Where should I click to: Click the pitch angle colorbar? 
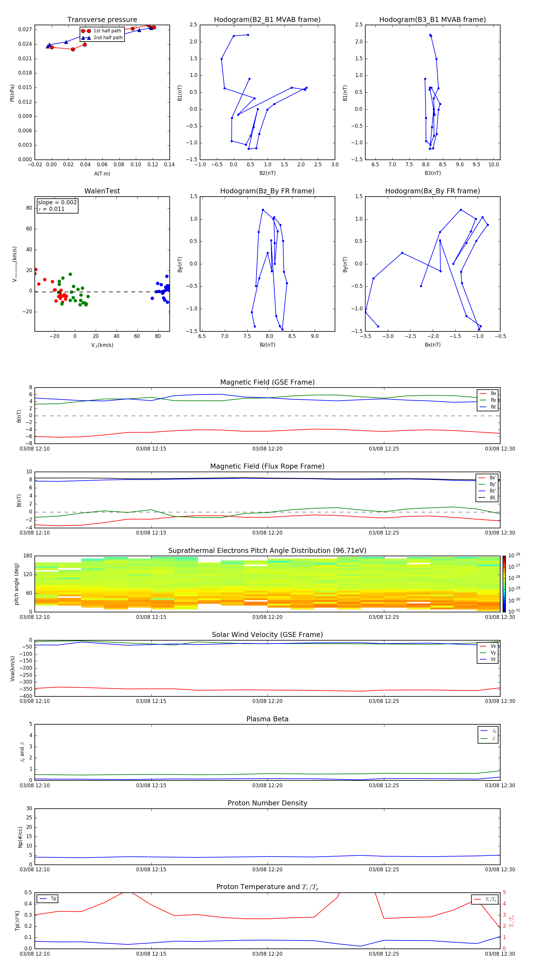pyautogui.click(x=504, y=584)
